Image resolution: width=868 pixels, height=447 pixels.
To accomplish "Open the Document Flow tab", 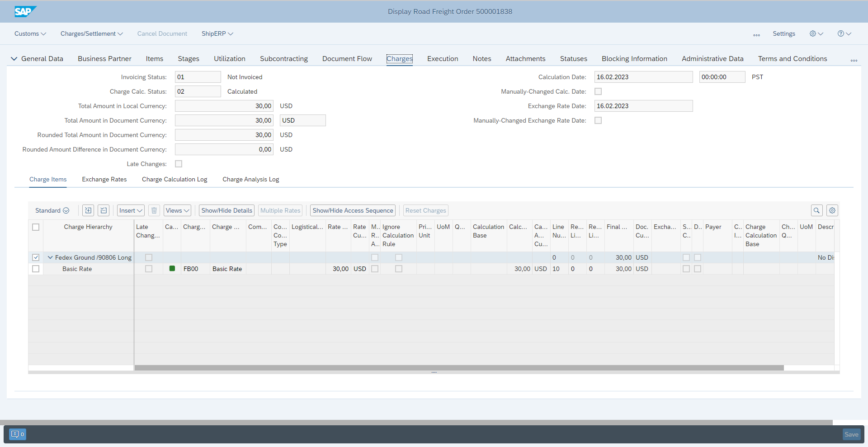I will tap(347, 59).
